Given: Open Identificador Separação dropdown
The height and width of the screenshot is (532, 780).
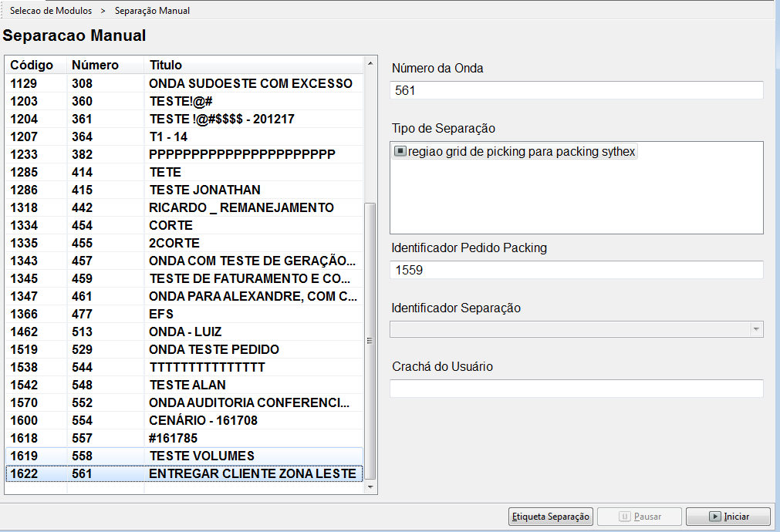Looking at the screenshot, I should (x=755, y=329).
